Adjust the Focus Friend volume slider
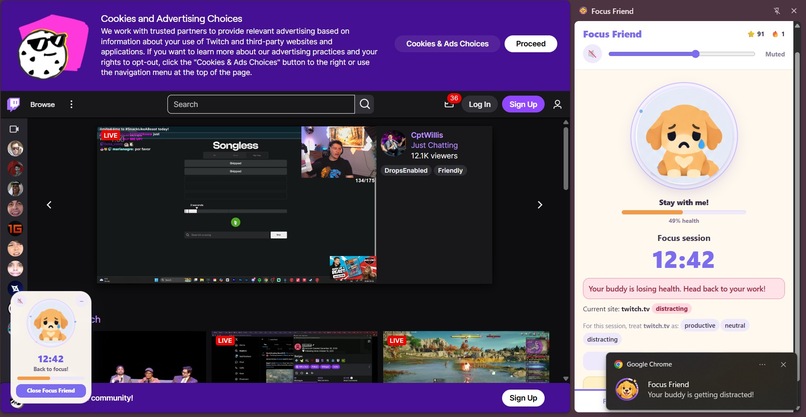Image resolution: width=806 pixels, height=417 pixels. click(x=681, y=54)
